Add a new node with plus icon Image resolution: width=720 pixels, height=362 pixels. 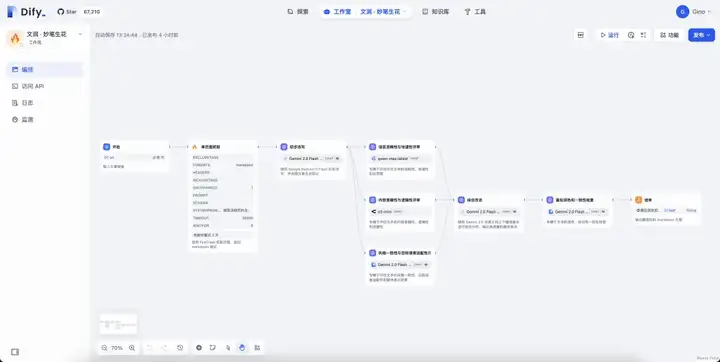pos(199,348)
